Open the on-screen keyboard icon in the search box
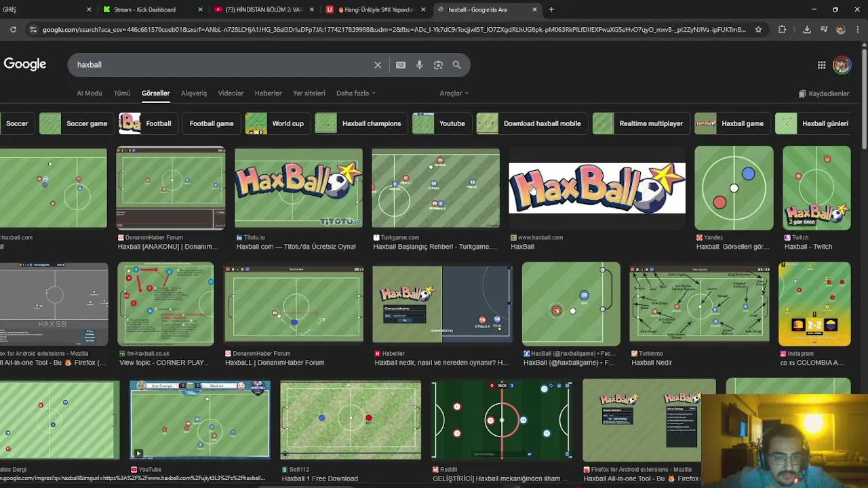The height and width of the screenshot is (488, 868). [x=401, y=65]
